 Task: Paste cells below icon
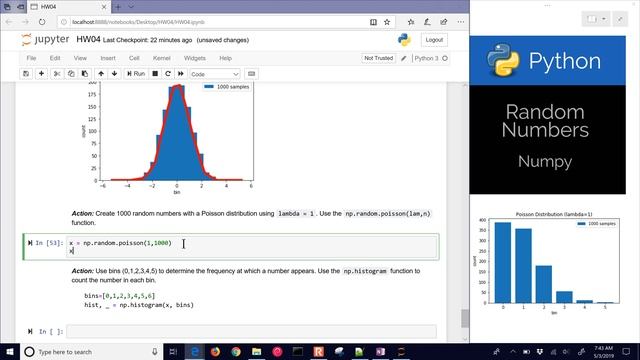[85, 74]
